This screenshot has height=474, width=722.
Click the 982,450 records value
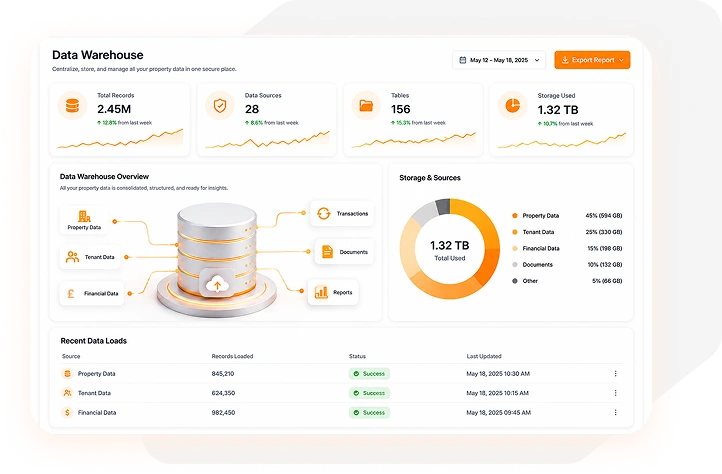click(x=223, y=412)
